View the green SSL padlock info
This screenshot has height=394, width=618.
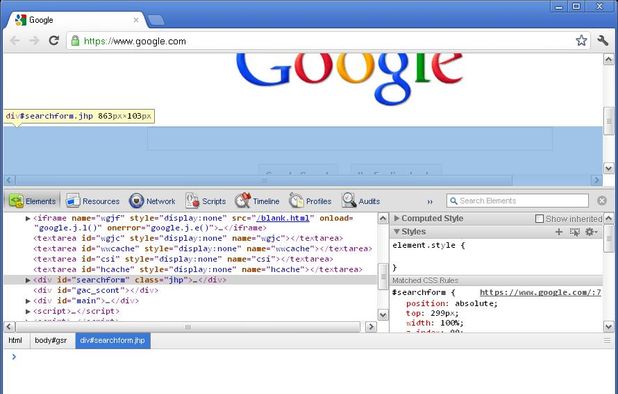click(75, 41)
